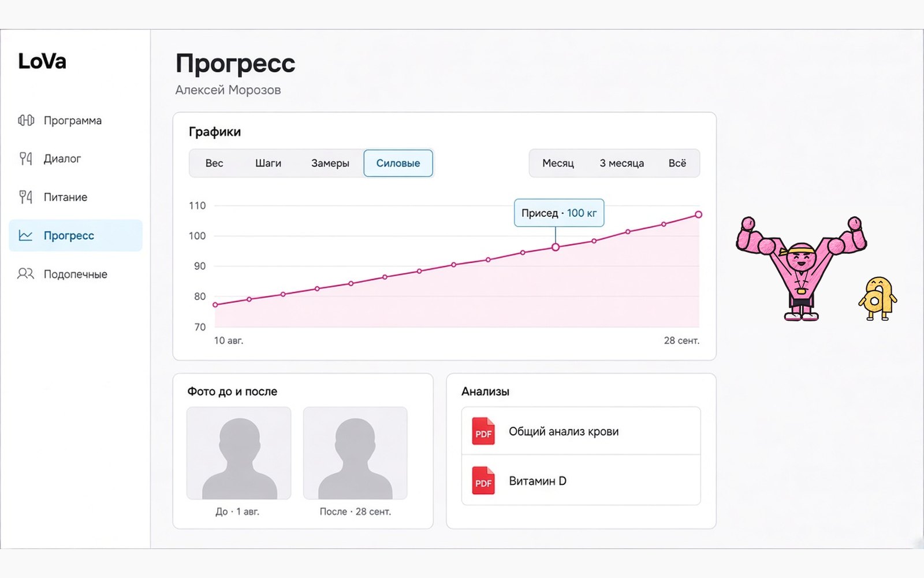Open the После 28 сент. photo

click(x=355, y=453)
